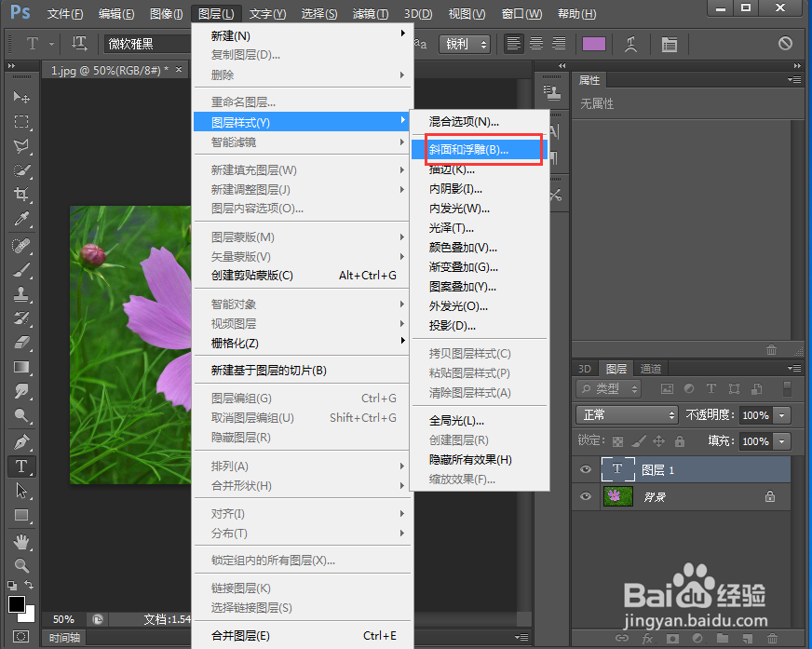Switch to the 3D tab

click(585, 369)
